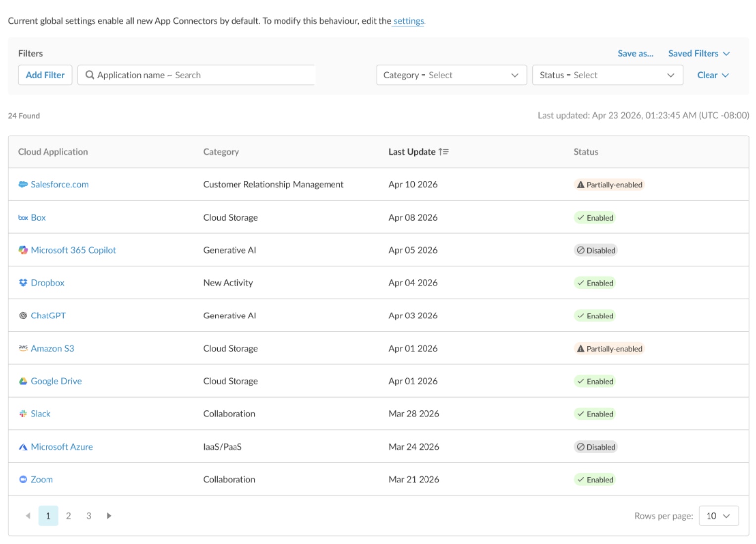Open the Zoom application link
This screenshot has width=756, height=544.
click(x=42, y=479)
